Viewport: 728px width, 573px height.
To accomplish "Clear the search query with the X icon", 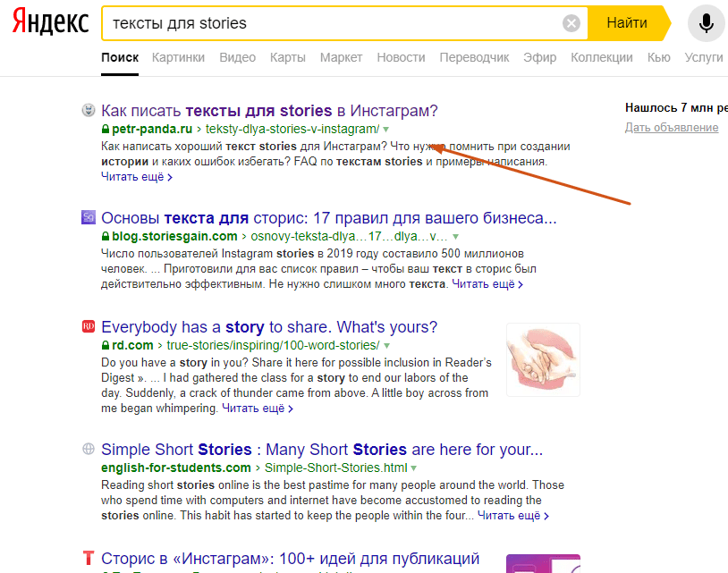I will tap(571, 23).
